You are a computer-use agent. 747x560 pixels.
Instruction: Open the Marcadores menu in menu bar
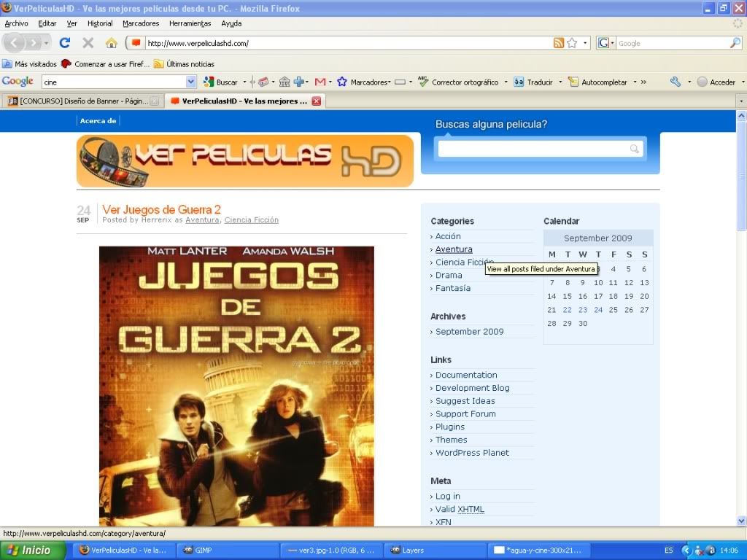pyautogui.click(x=141, y=23)
